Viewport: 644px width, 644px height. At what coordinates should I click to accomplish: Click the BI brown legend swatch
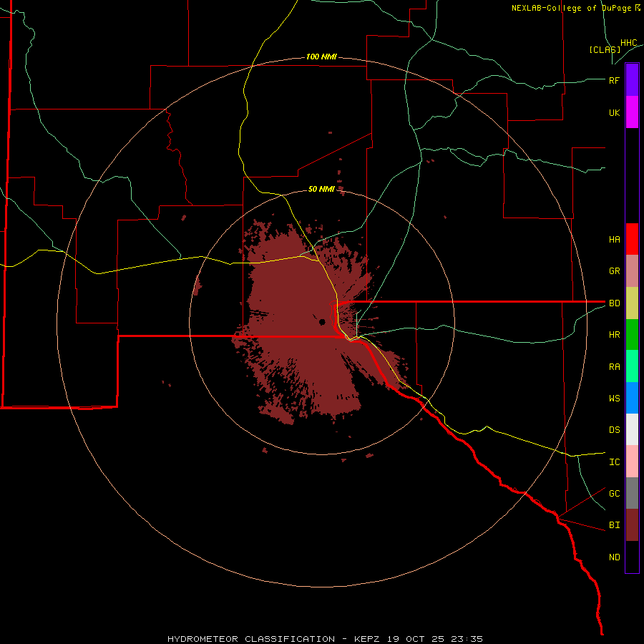(632, 525)
